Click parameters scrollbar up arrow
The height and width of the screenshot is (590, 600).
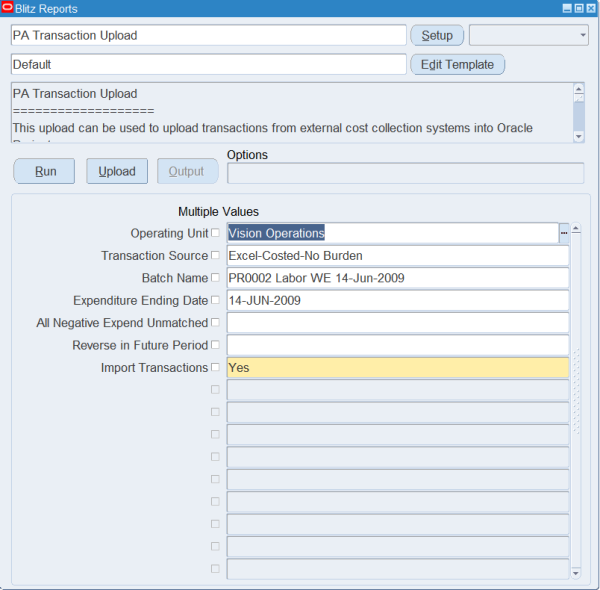[576, 229]
